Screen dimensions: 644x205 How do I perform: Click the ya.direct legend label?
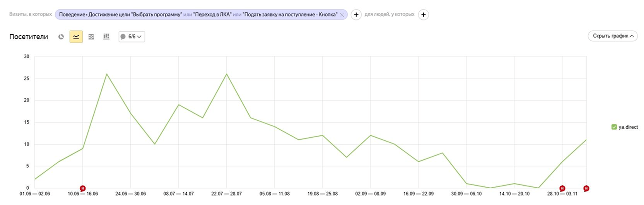[x=628, y=127]
